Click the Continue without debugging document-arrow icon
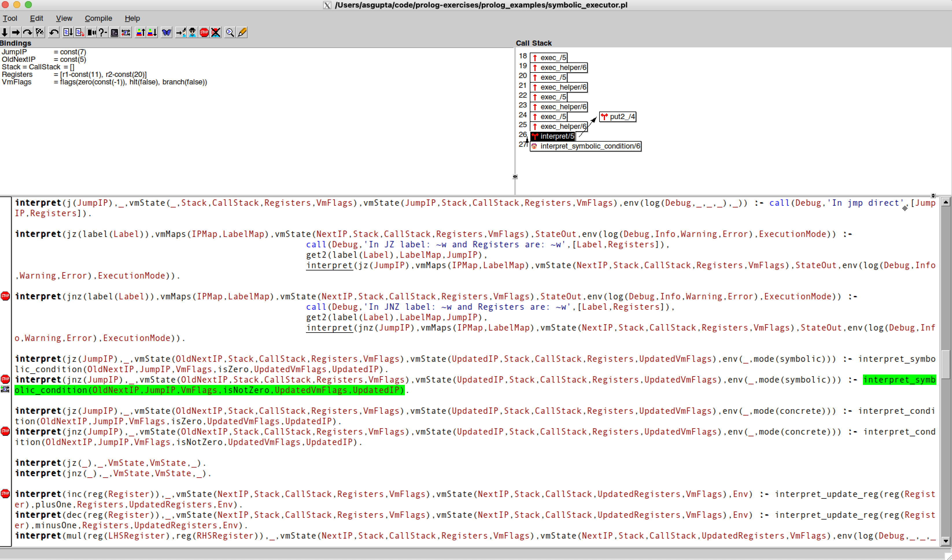 tap(68, 32)
